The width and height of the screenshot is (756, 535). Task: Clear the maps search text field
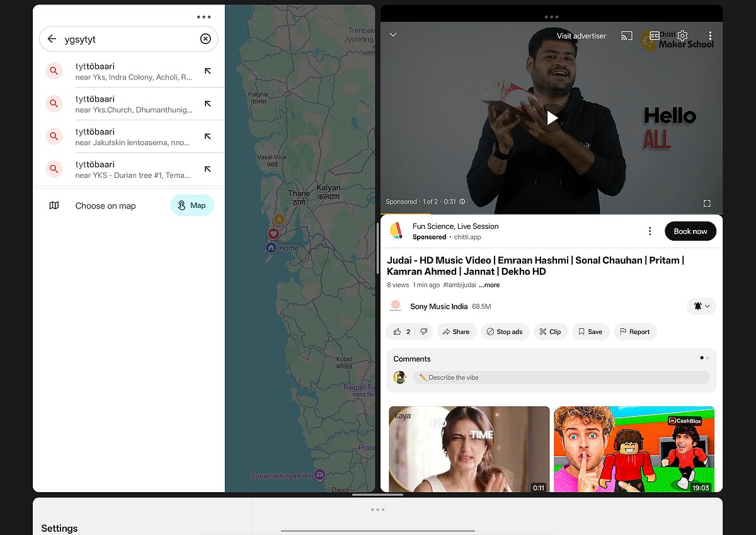point(205,39)
